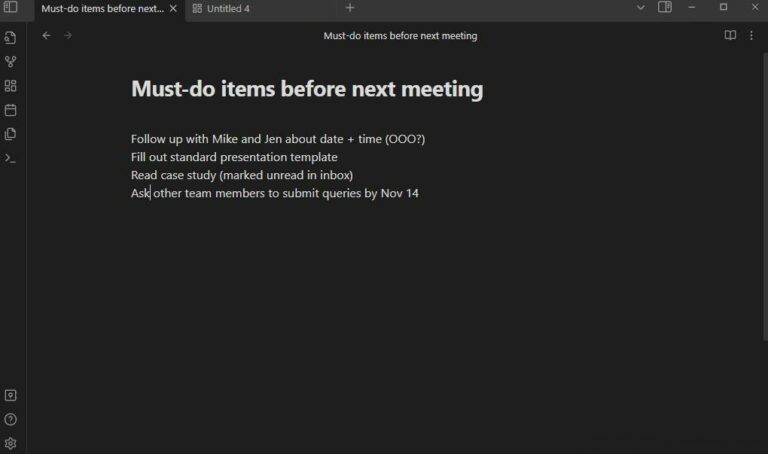The height and width of the screenshot is (454, 768).
Task: Toggle the left sidebar panel
Action: (10, 7)
